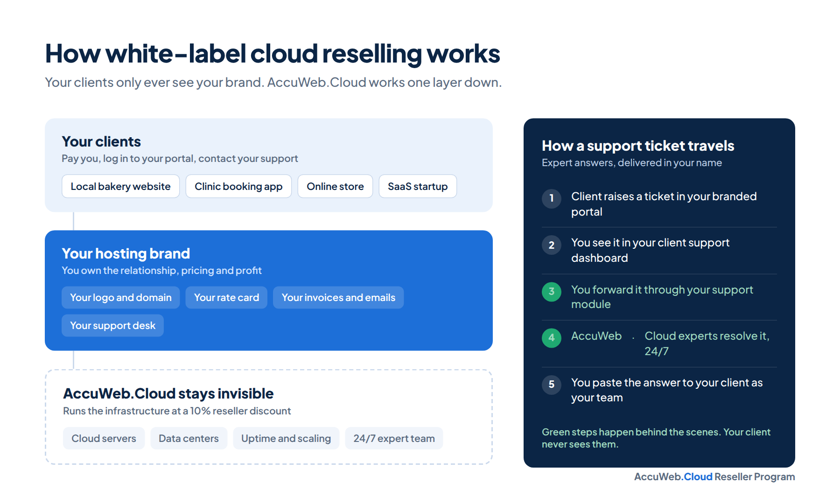This screenshot has width=840, height=504.
Task: Click AccuWeb.Cloud Reseller Program footer text
Action: coord(714,476)
